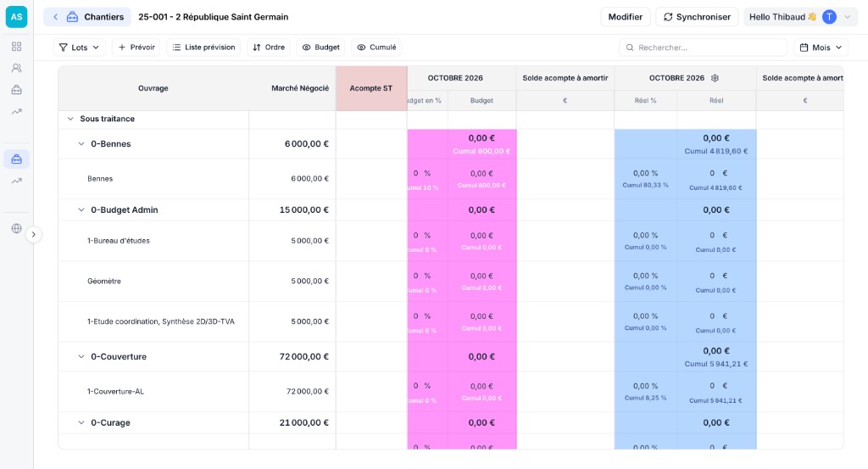Click the upper toolbox icon in sidebar
Screen dimensions: 868x469
click(x=17, y=90)
